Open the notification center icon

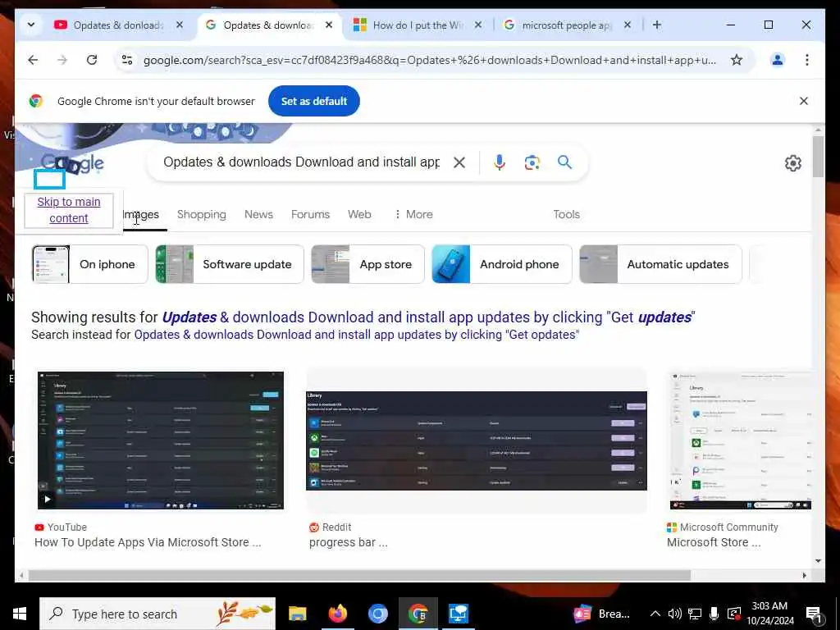point(814,614)
